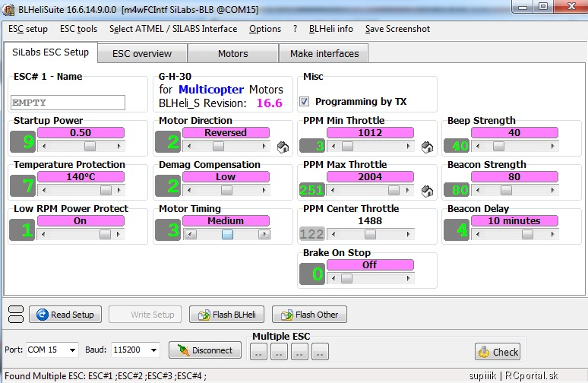Click the Write Setup button
Screen dimensions: 588x383
(x=145, y=315)
